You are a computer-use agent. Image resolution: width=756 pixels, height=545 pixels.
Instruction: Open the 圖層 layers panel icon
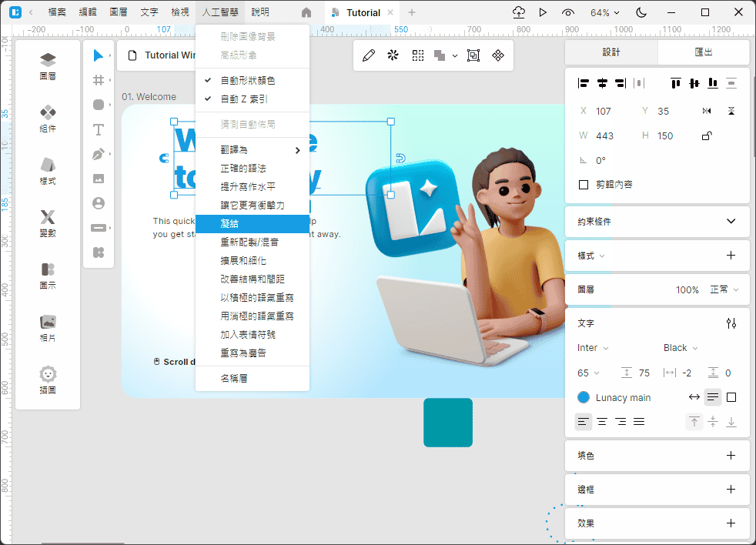click(48, 66)
